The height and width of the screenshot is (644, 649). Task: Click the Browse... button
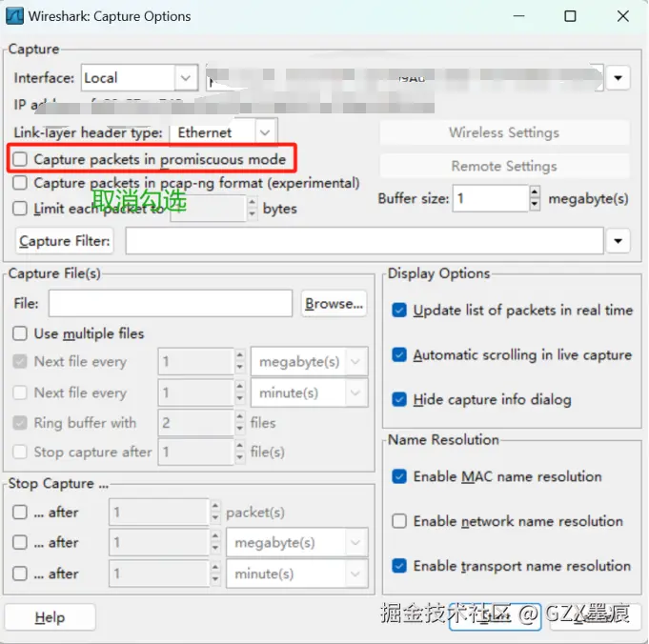pyautogui.click(x=334, y=303)
